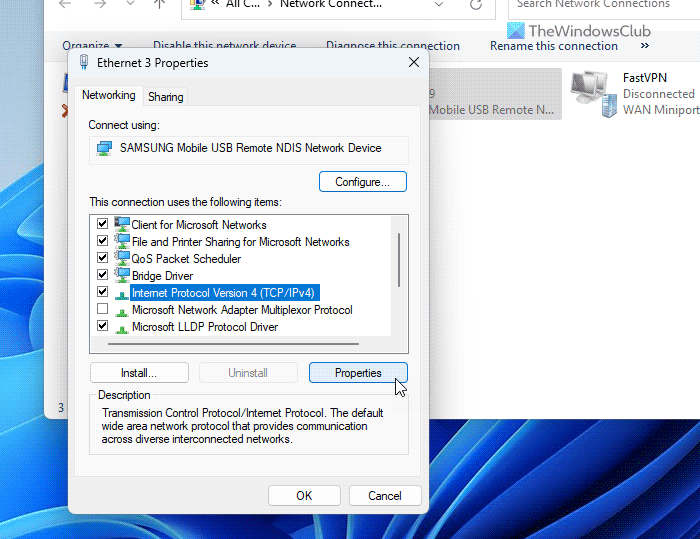Click the Search Network Connections field
Viewport: 700px width, 539px height.
click(x=604, y=5)
